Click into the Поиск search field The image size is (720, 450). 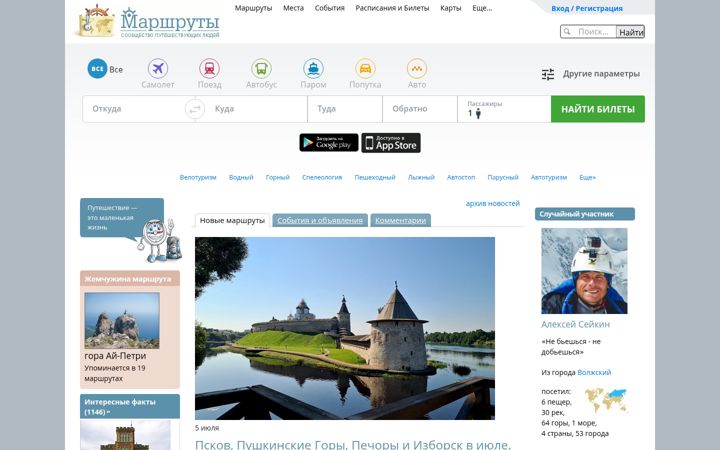click(x=593, y=32)
